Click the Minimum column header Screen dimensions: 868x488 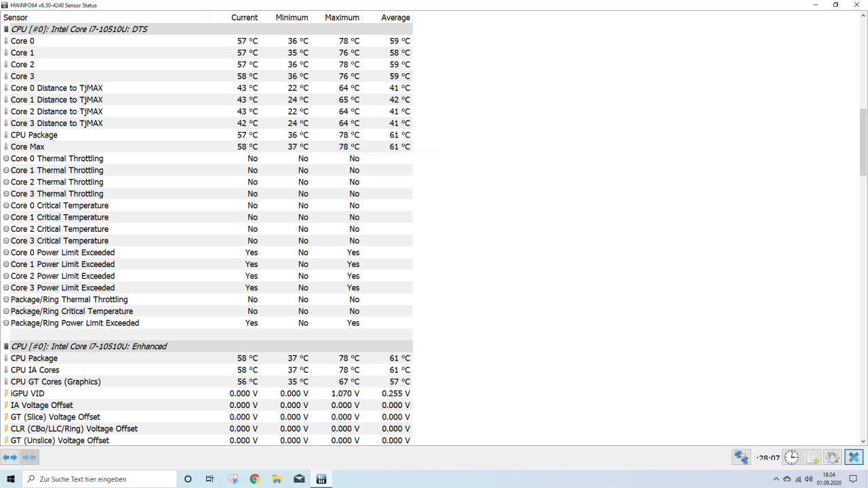[x=285, y=18]
